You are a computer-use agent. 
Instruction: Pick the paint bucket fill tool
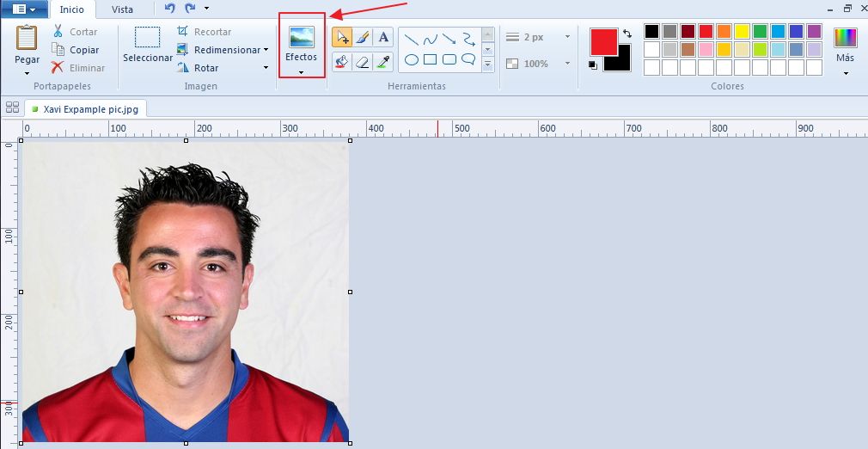pos(342,62)
